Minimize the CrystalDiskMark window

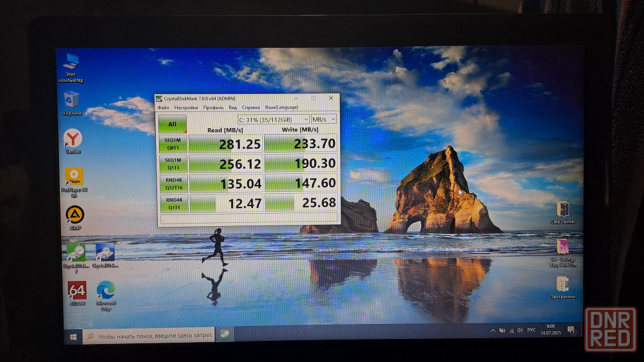(x=296, y=99)
